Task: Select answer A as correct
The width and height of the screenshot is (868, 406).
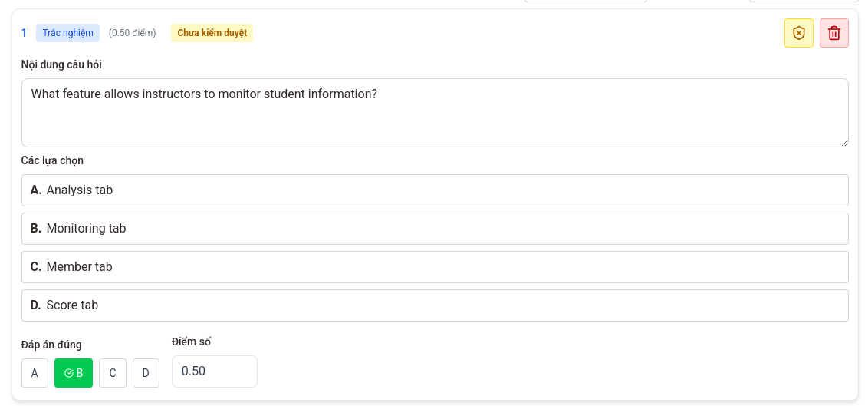Action: [35, 373]
